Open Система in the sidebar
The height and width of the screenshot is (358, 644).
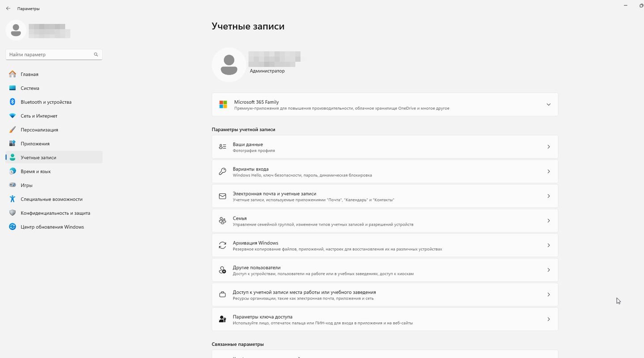(x=30, y=88)
